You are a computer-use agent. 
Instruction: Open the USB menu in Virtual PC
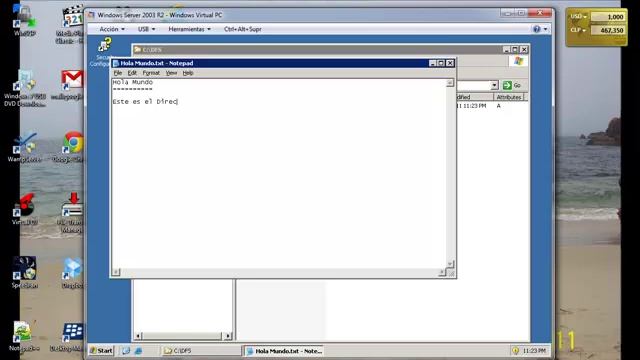[146, 29]
